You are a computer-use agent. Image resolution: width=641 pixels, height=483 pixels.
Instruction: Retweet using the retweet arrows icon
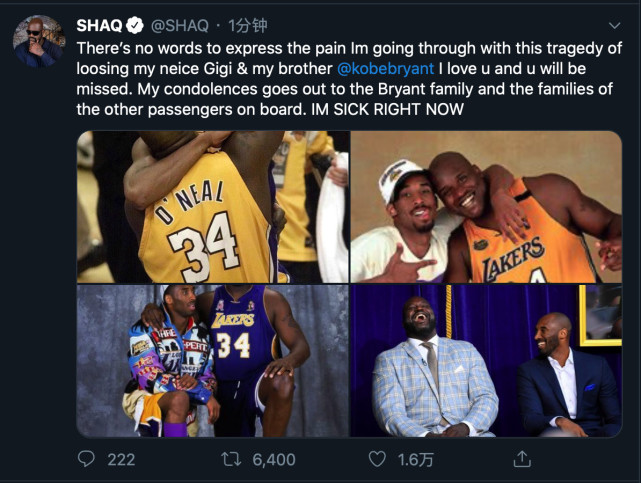pos(233,459)
